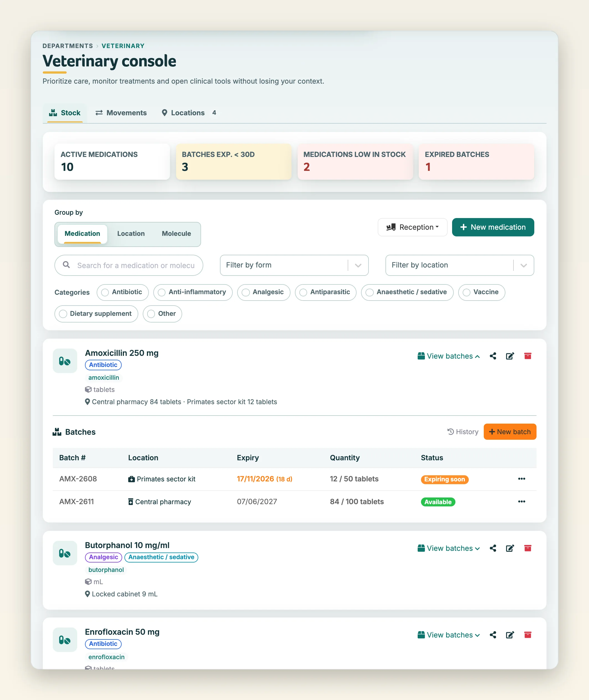Group by Location

pos(131,233)
